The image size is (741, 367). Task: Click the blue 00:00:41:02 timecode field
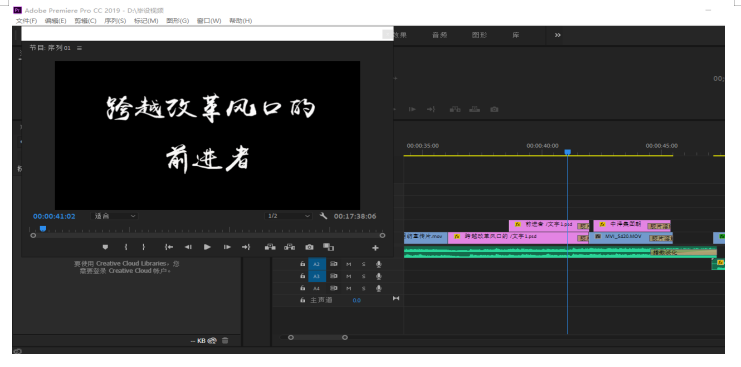(54, 216)
